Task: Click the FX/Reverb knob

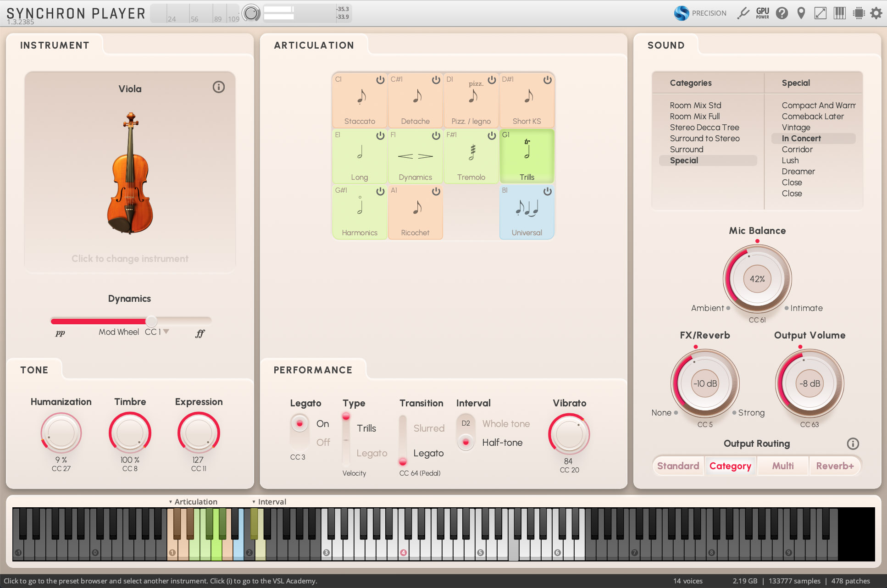Action: tap(705, 383)
